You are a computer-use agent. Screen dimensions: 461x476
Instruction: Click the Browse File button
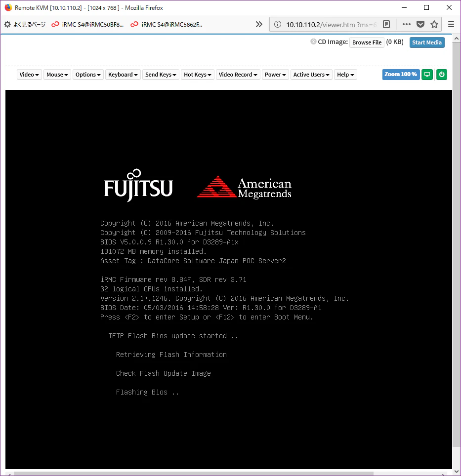367,42
